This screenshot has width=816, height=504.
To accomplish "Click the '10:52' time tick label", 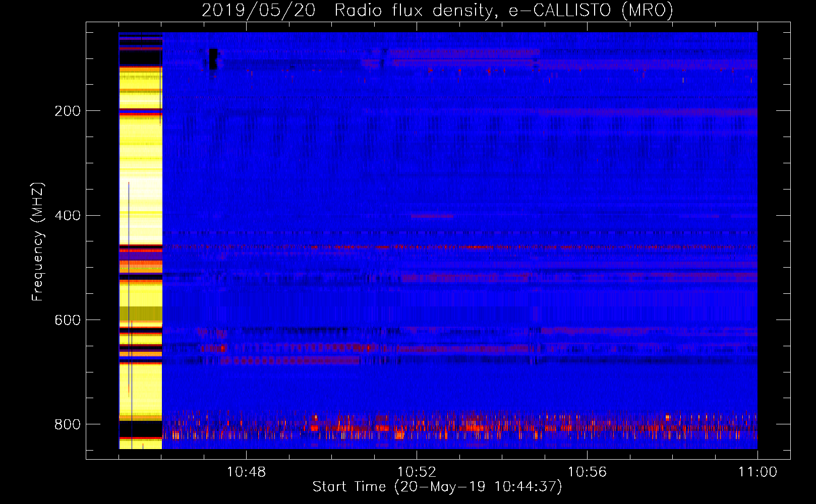I will pyautogui.click(x=417, y=472).
